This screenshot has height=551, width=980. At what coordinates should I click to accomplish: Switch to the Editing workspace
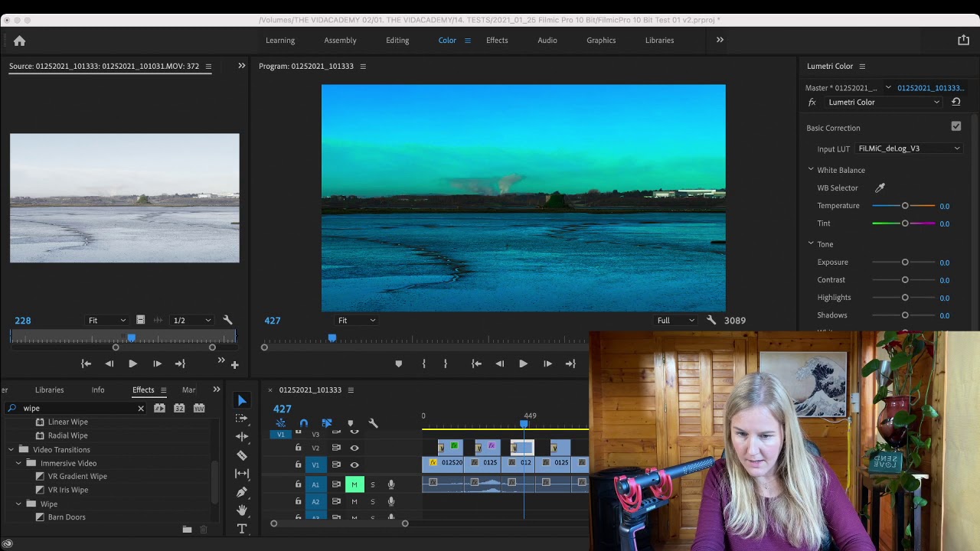coord(397,40)
